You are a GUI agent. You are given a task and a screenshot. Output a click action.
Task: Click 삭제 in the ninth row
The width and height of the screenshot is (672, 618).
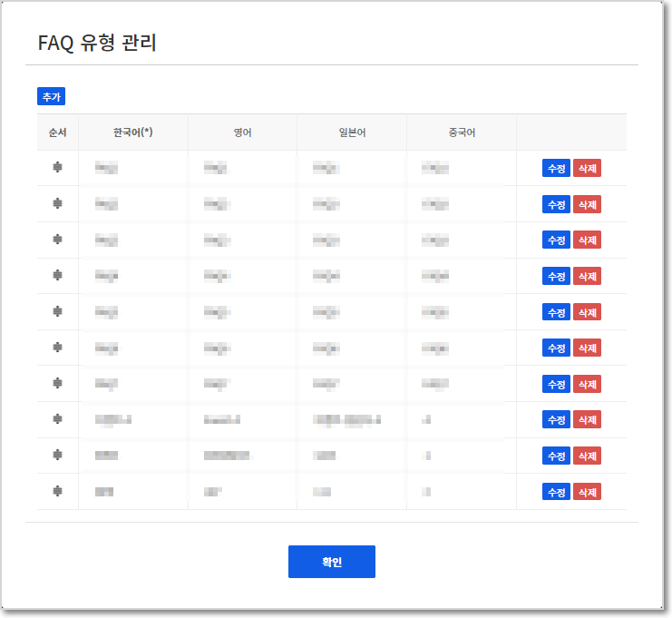(587, 456)
